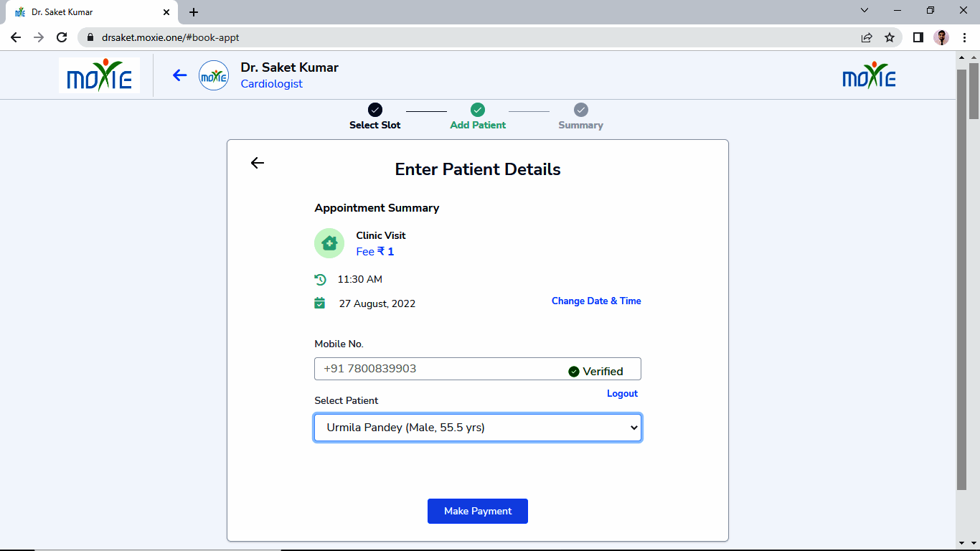Click the Summary step indicator
This screenshot has height=551, width=980.
(581, 116)
